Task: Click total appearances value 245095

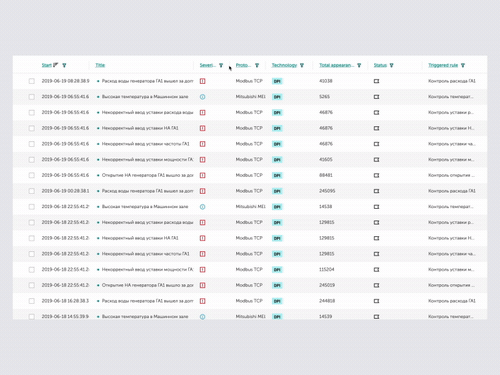Action: coord(327,191)
